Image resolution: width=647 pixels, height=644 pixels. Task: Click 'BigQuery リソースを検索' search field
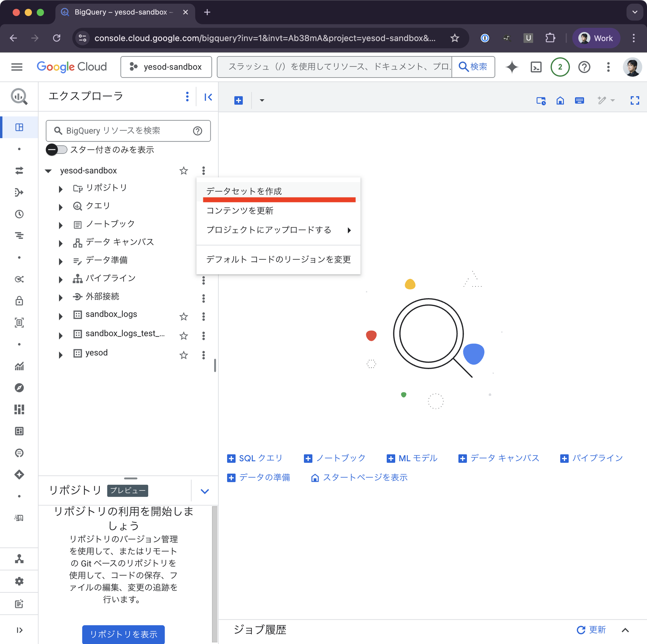(x=128, y=131)
